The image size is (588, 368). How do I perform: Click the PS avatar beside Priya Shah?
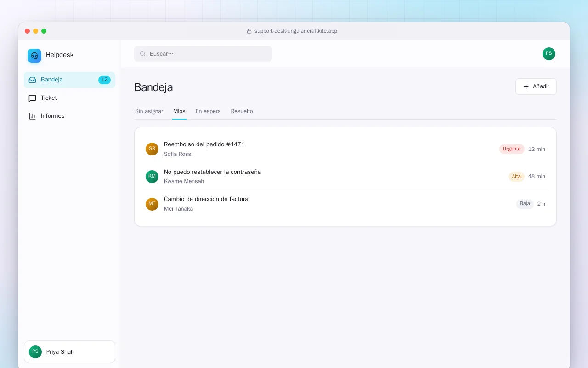pos(35,352)
